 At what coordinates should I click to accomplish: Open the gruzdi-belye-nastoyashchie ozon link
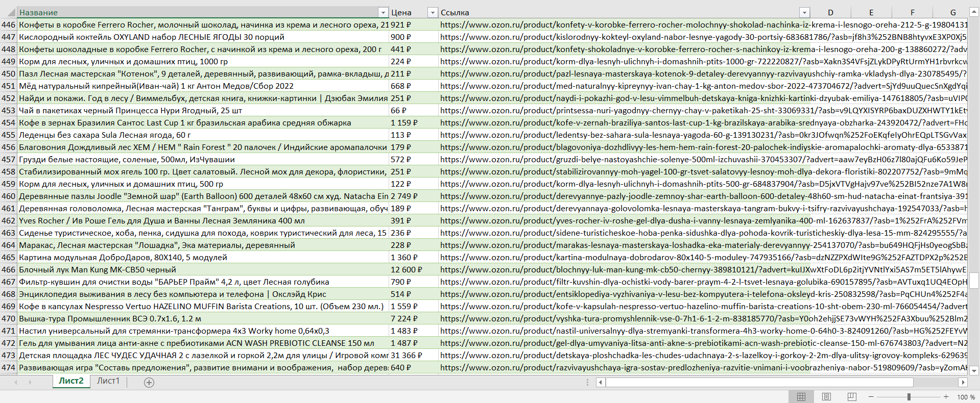704,159
